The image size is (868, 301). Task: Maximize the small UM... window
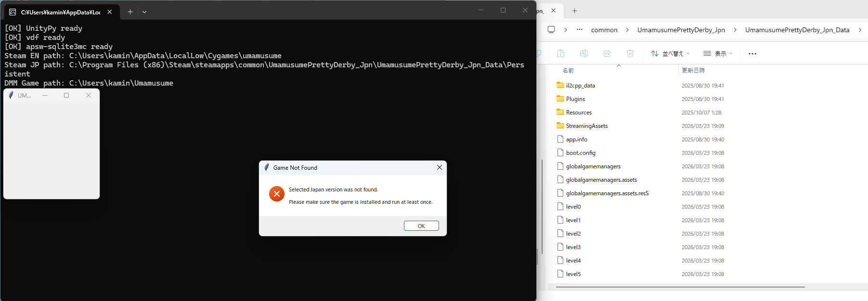66,95
